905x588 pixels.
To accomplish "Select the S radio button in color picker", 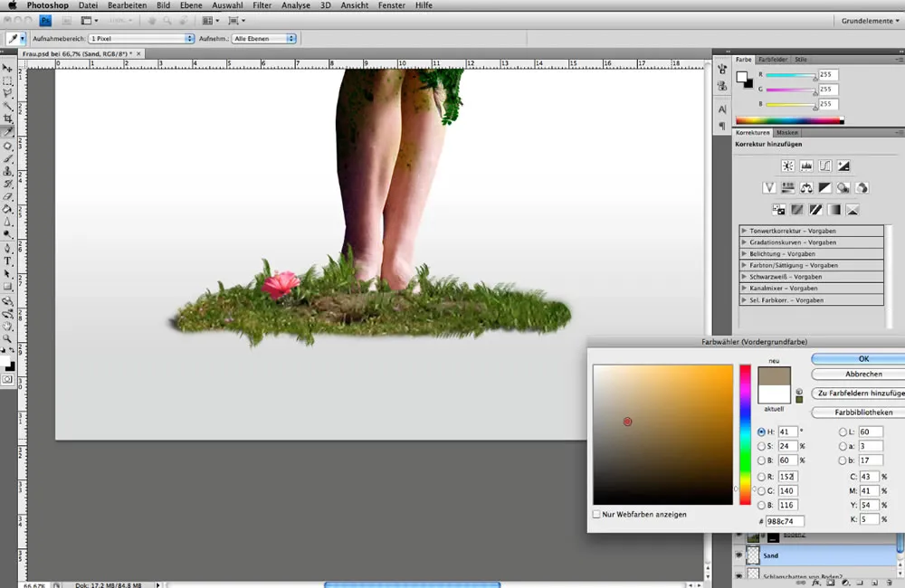I will coord(760,446).
